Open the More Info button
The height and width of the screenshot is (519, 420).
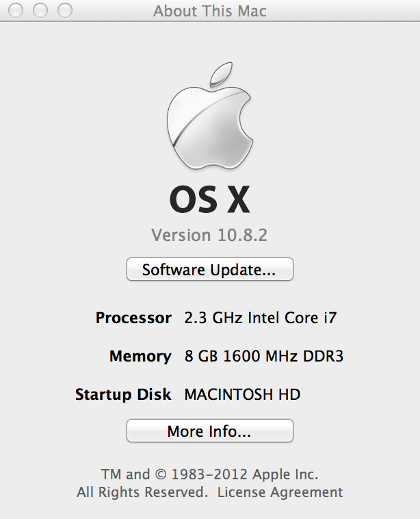coord(210,431)
